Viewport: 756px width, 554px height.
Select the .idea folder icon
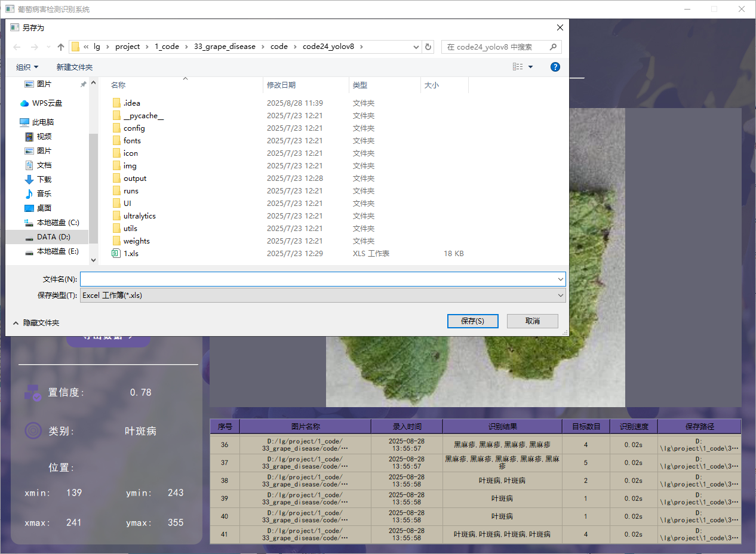tap(116, 103)
